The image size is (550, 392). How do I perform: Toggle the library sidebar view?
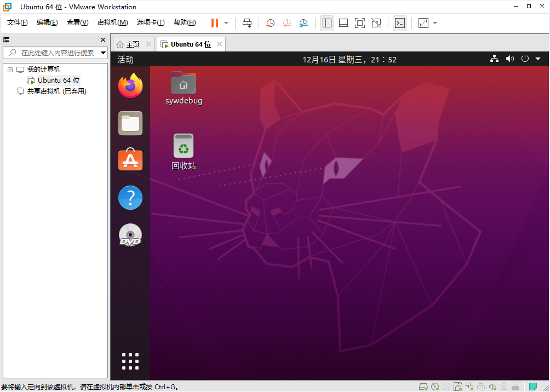327,23
